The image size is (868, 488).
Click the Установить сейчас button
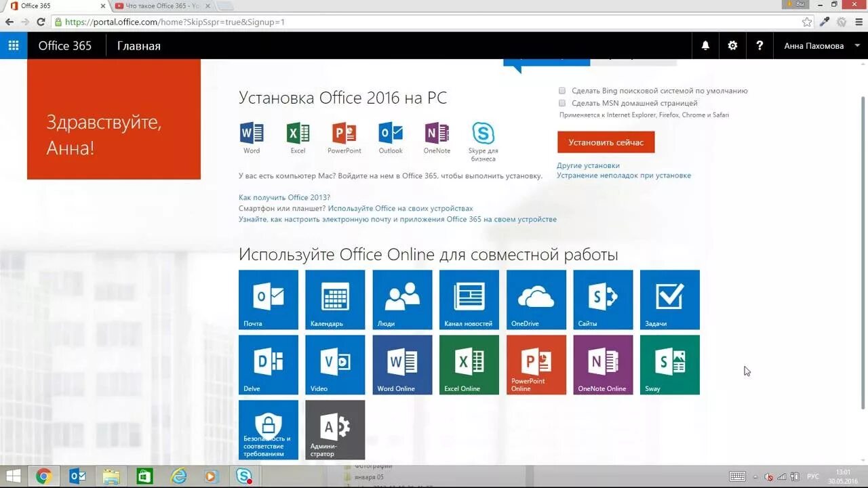click(606, 142)
